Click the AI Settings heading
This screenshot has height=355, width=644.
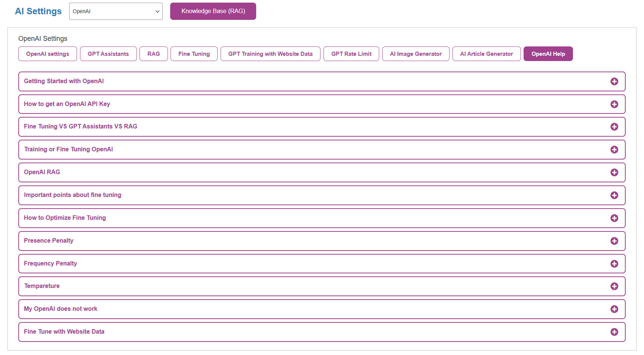(x=38, y=11)
